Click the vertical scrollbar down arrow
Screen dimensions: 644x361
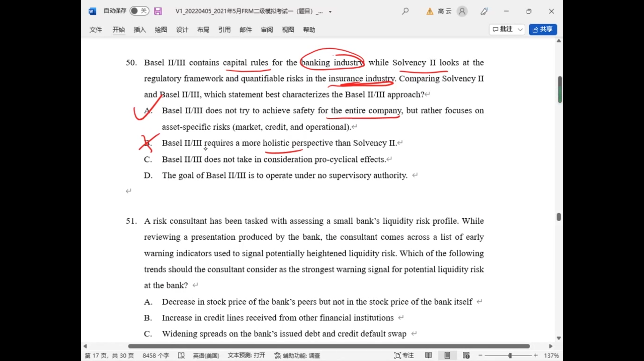tap(559, 338)
